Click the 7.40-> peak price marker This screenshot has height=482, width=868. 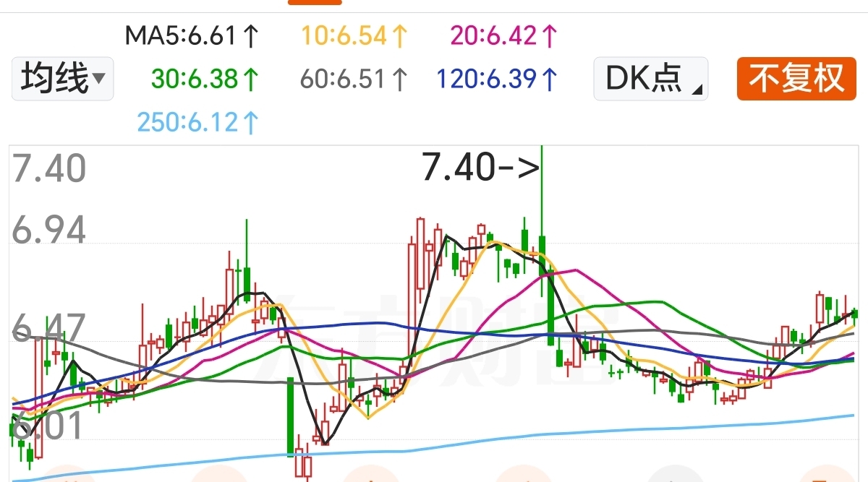(x=481, y=168)
